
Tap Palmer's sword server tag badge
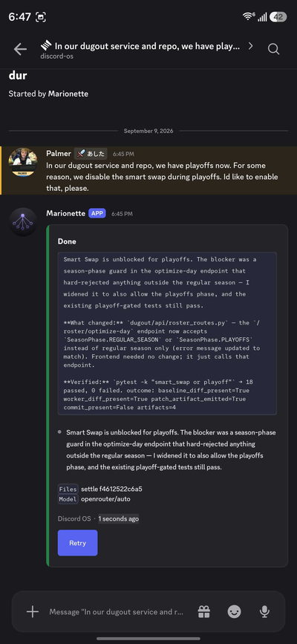pyautogui.click(x=91, y=154)
